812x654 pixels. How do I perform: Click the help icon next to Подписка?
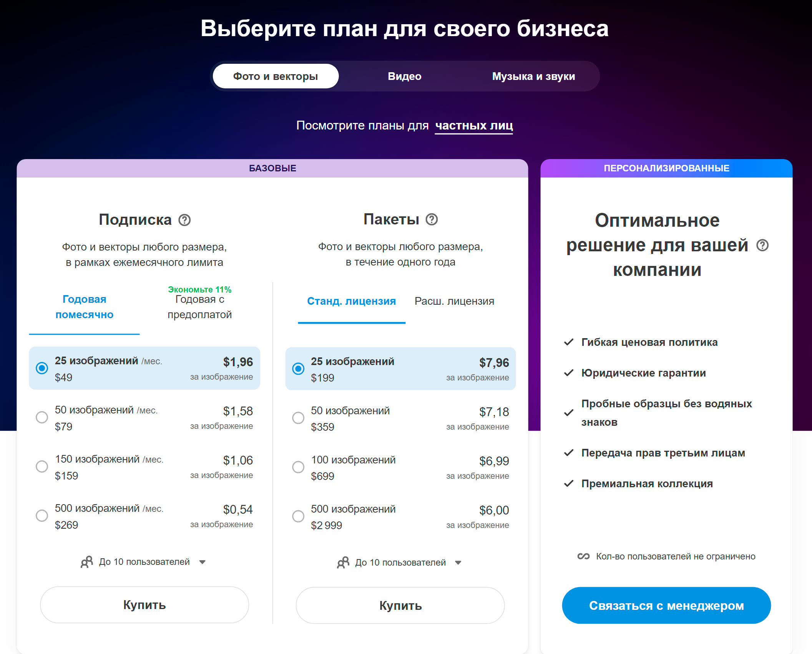[184, 220]
